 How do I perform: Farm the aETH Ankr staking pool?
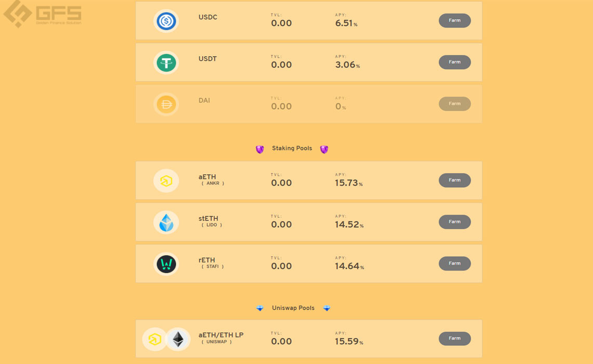[455, 180]
